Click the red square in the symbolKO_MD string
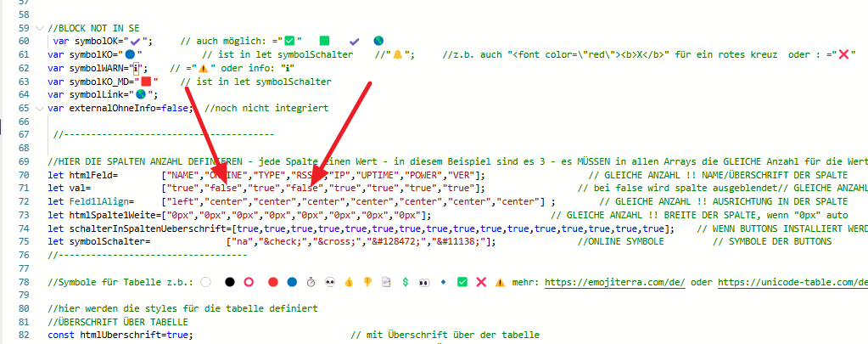 pyautogui.click(x=146, y=82)
